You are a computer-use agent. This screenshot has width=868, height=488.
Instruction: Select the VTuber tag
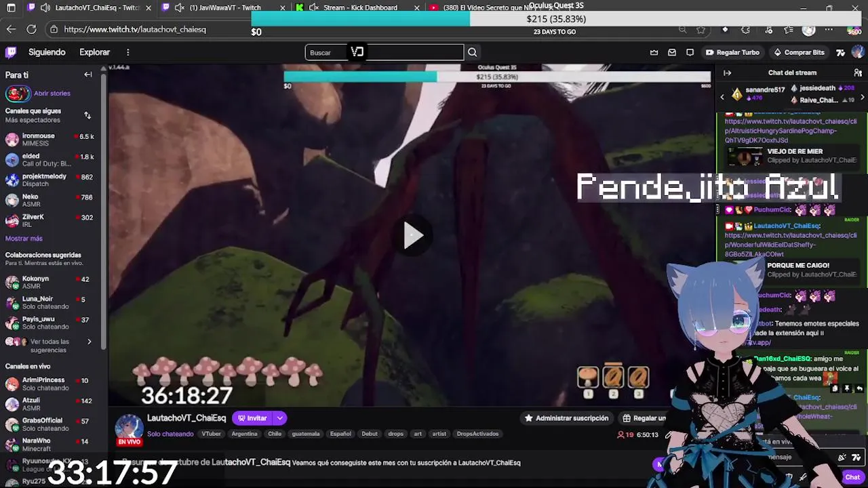(211, 434)
